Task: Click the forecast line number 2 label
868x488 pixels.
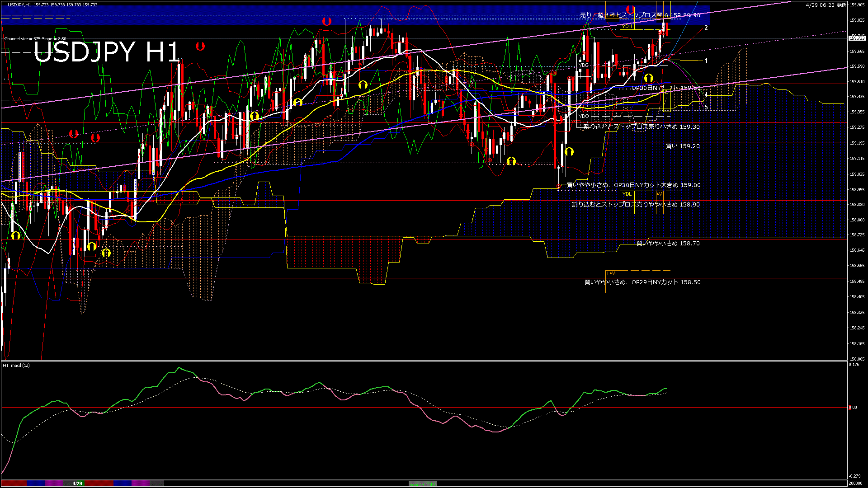Action: [x=706, y=28]
